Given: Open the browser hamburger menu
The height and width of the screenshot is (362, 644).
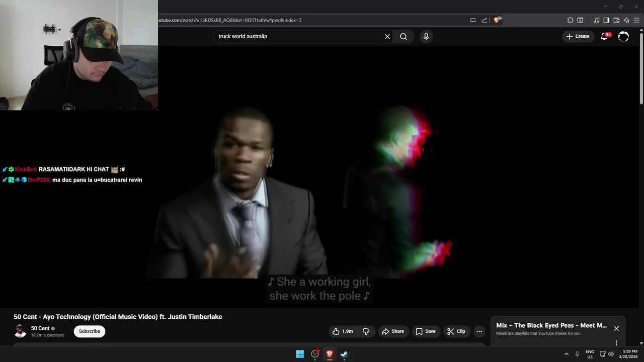Looking at the screenshot, I should pyautogui.click(x=636, y=20).
